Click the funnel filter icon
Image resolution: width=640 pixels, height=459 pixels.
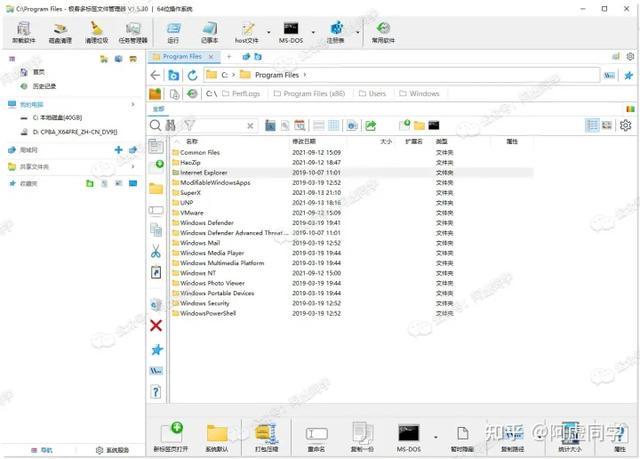pos(189,126)
